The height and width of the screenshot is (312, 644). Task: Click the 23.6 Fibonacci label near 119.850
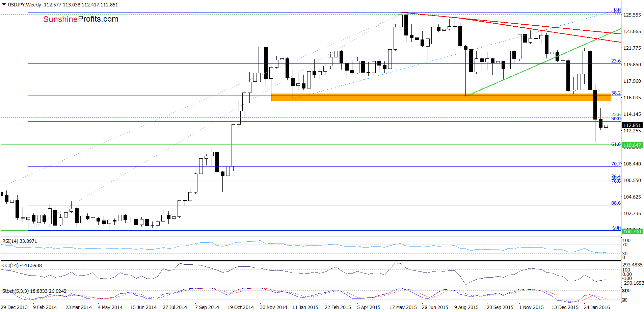pyautogui.click(x=616, y=61)
